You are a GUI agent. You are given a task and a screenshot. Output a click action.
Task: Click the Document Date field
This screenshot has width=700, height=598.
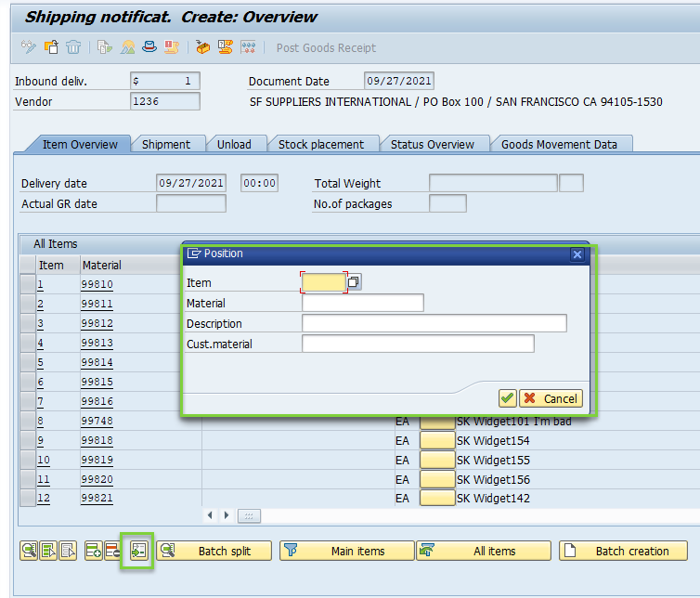(x=399, y=81)
